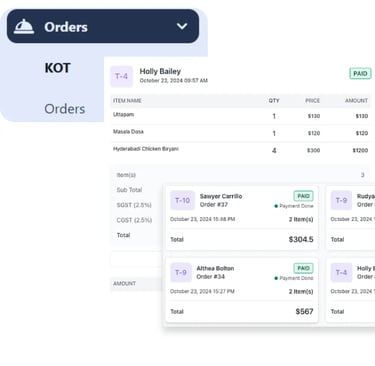
Task: Click the PAID badge on Sawyer Carrillo's card
Action: pyautogui.click(x=303, y=196)
